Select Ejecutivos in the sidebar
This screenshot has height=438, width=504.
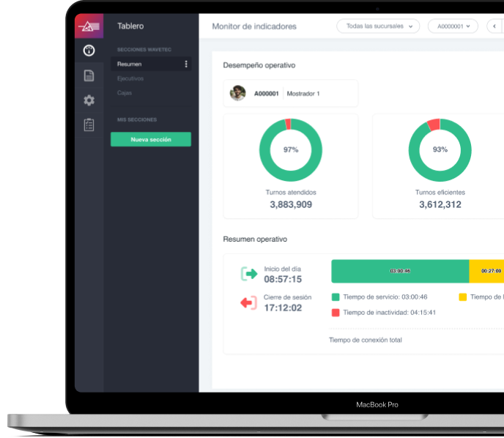click(130, 78)
